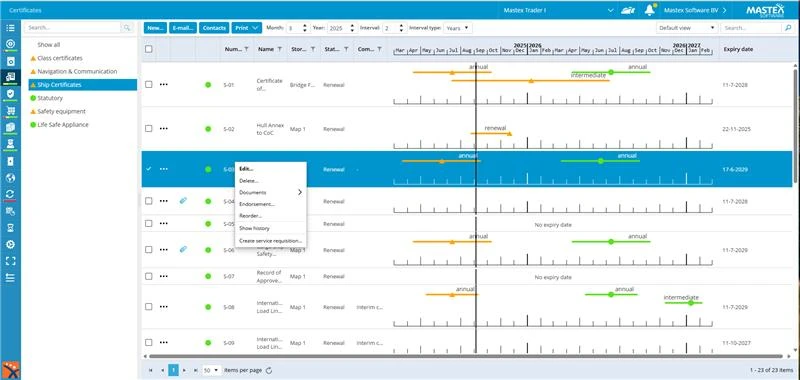Choose Show history in the context menu
Image resolution: width=800 pixels, height=380 pixels.
[x=270, y=228]
